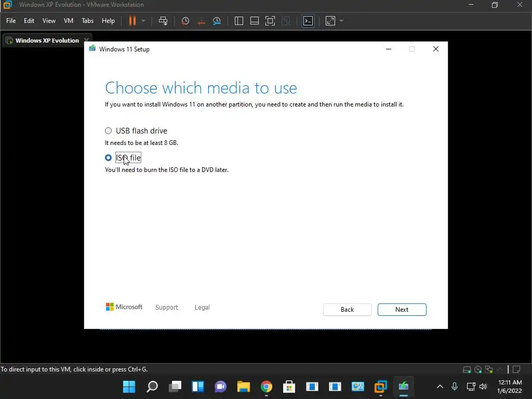Switch to VMware Workstation taskbar icon
Viewport: 532px width, 399px height.
click(x=381, y=387)
